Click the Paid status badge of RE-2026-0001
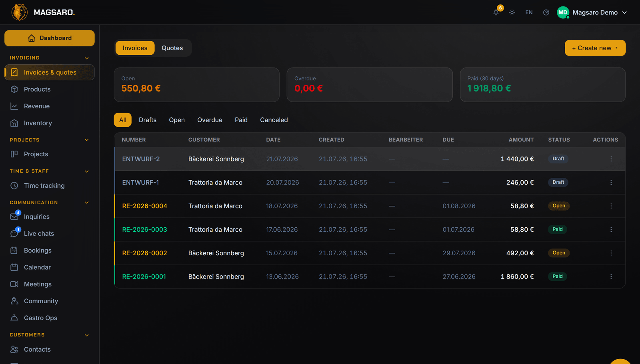 pos(558,276)
